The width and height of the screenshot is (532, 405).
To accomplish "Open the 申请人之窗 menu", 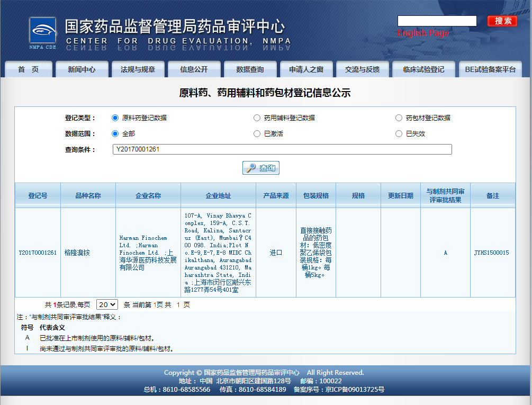I will 305,69.
